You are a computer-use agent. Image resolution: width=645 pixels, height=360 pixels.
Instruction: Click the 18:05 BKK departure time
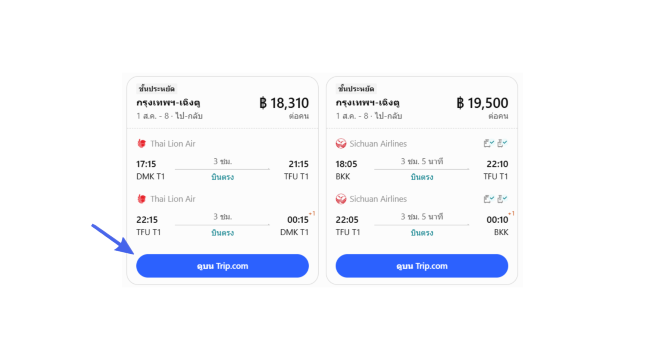346,164
